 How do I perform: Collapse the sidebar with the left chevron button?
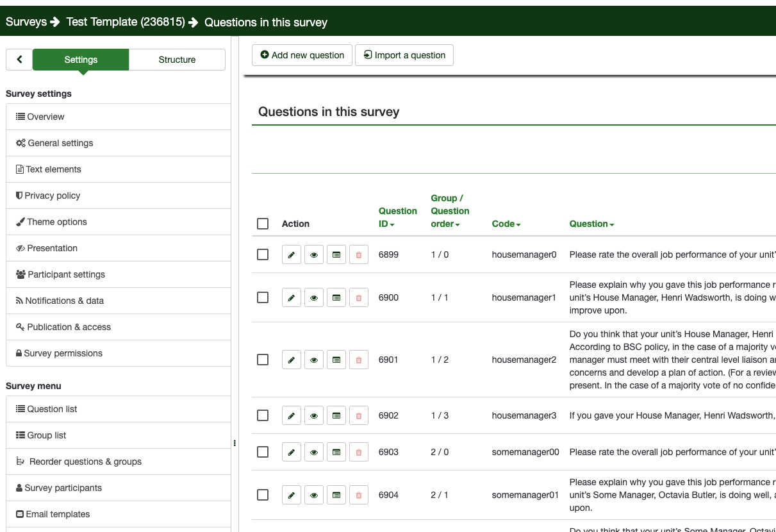pos(19,60)
